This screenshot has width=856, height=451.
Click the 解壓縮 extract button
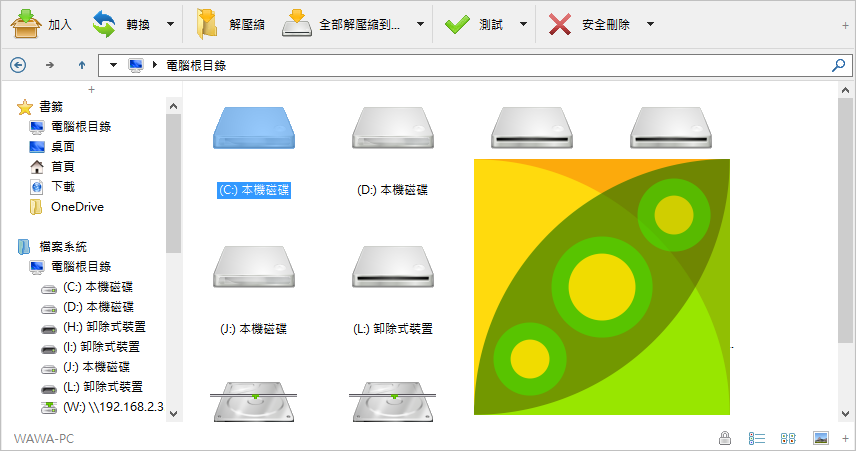click(x=230, y=24)
